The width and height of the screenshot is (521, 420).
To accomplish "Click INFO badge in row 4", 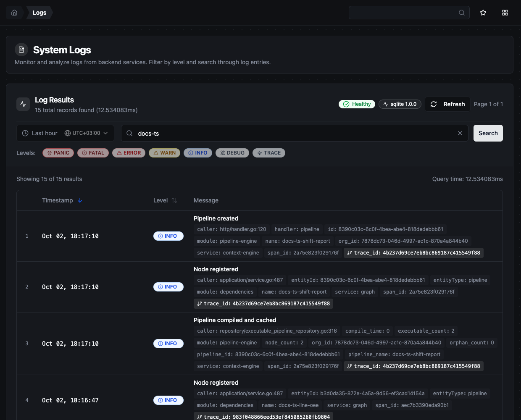I will [x=168, y=400].
